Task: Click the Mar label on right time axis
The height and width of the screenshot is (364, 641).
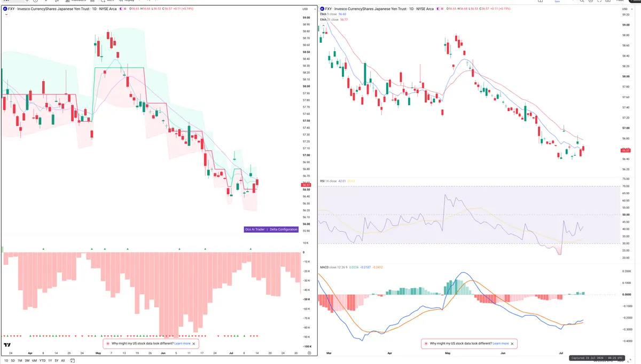Action: [329, 353]
